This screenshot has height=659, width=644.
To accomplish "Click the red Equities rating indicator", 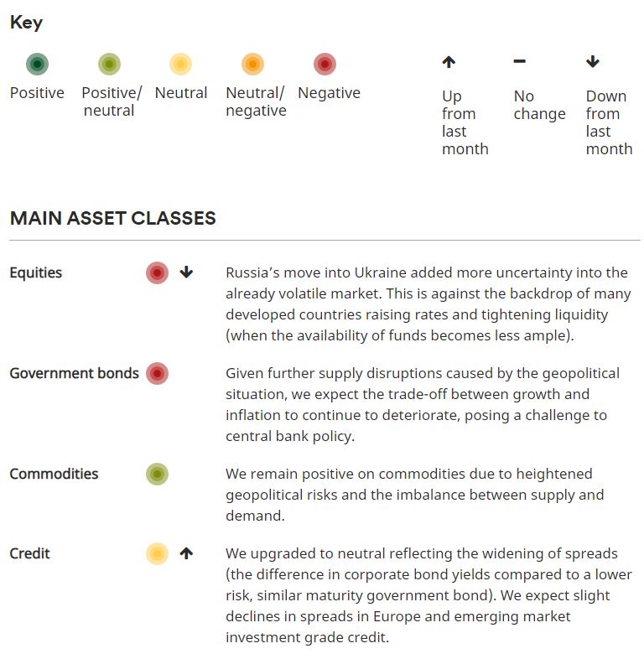I will pyautogui.click(x=157, y=273).
